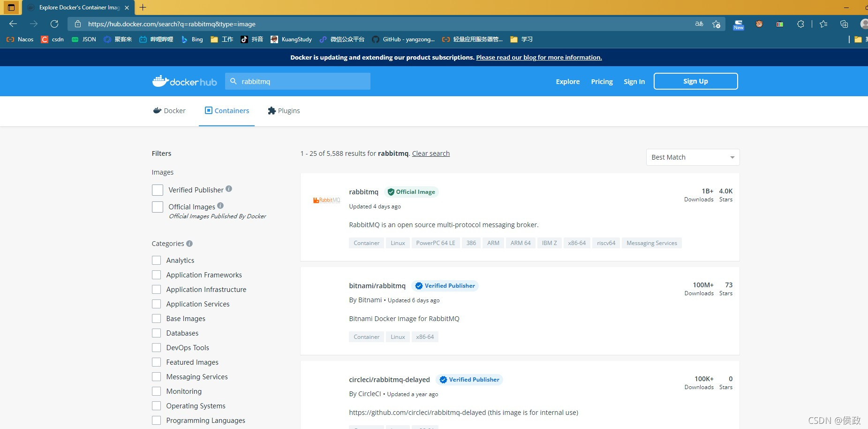Click the Clear search link
The image size is (868, 429).
[x=431, y=153]
